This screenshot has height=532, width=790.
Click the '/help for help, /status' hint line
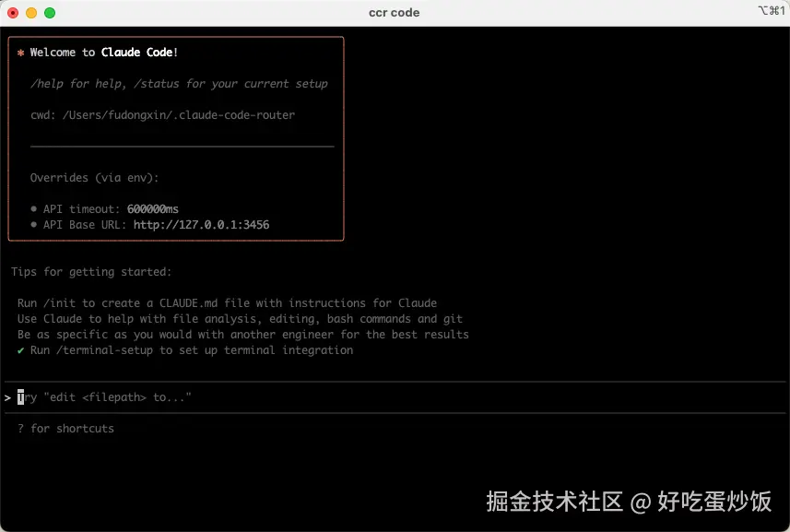tap(180, 84)
